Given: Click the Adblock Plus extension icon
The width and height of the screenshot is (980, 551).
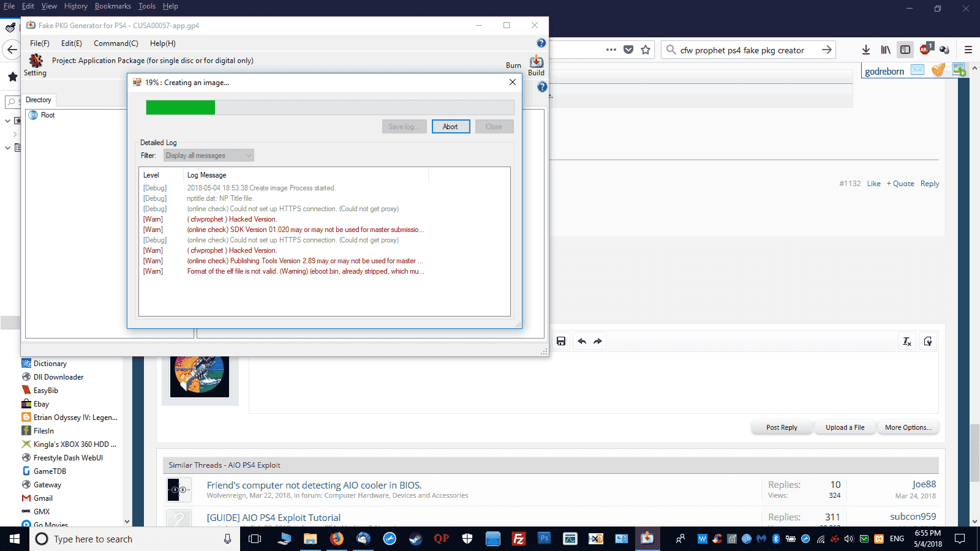Looking at the screenshot, I should coord(925,49).
